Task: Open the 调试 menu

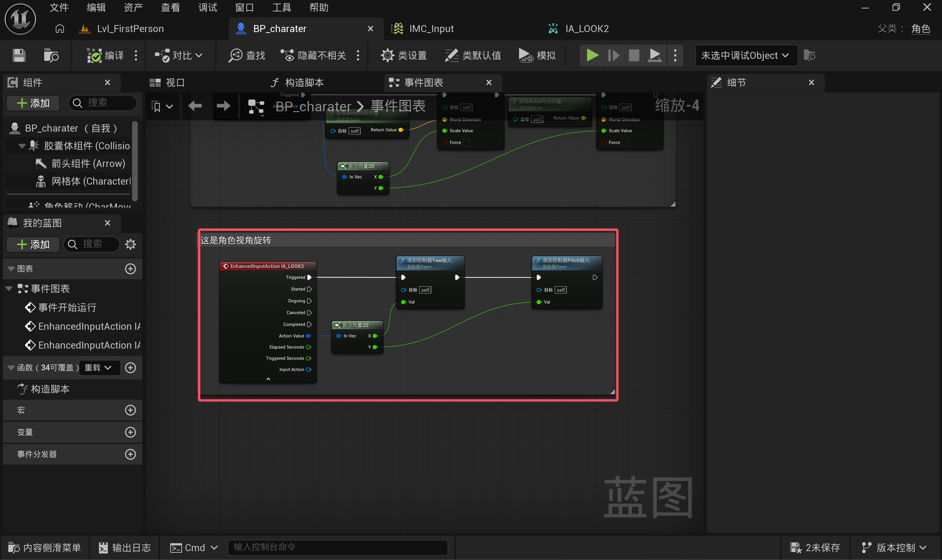Action: [x=207, y=8]
